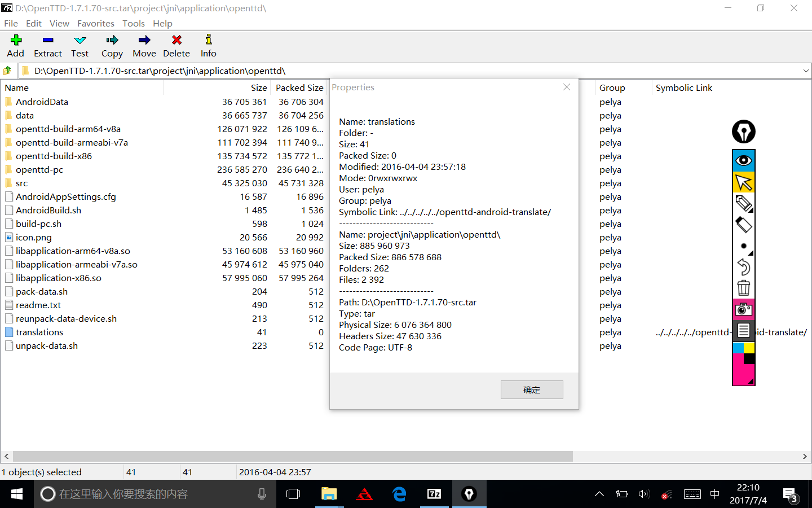Click the pen app icon in taskbar
Image resolution: width=812 pixels, height=508 pixels.
[x=469, y=494]
